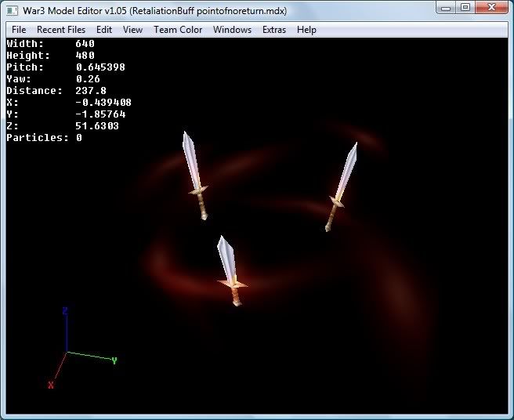Open the Team Color menu
514x420 pixels.
coord(178,30)
